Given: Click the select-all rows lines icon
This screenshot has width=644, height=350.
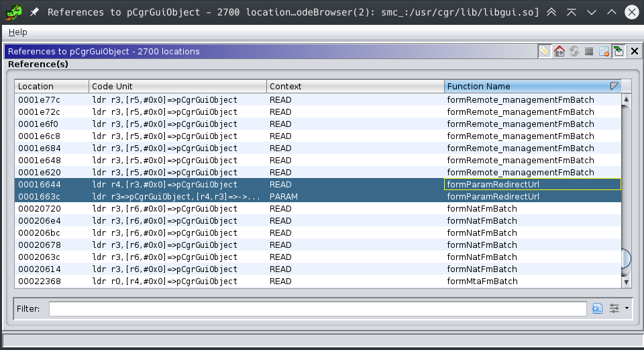Looking at the screenshot, I should (589, 51).
